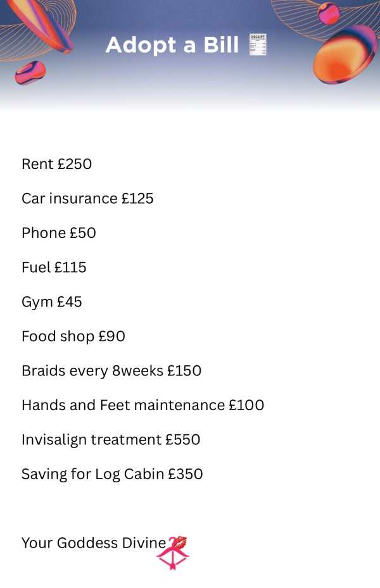Select the Phone £50 entry
380x588 pixels.
[59, 233]
